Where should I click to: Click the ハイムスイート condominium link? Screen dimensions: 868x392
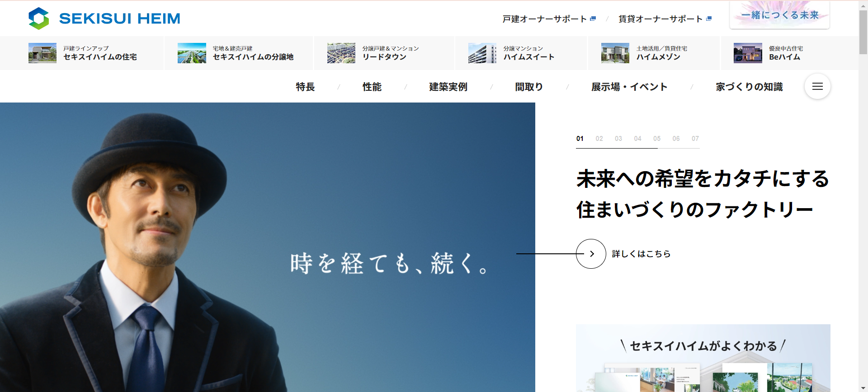click(x=528, y=57)
